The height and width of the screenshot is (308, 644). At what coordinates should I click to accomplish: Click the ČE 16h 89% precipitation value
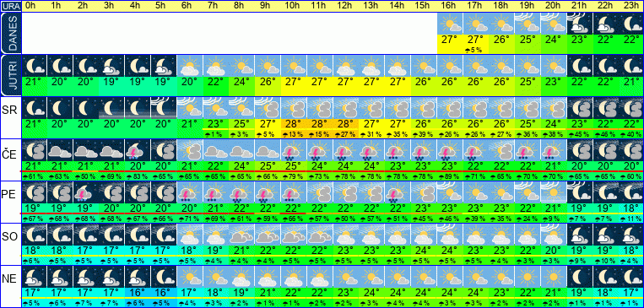(x=450, y=176)
